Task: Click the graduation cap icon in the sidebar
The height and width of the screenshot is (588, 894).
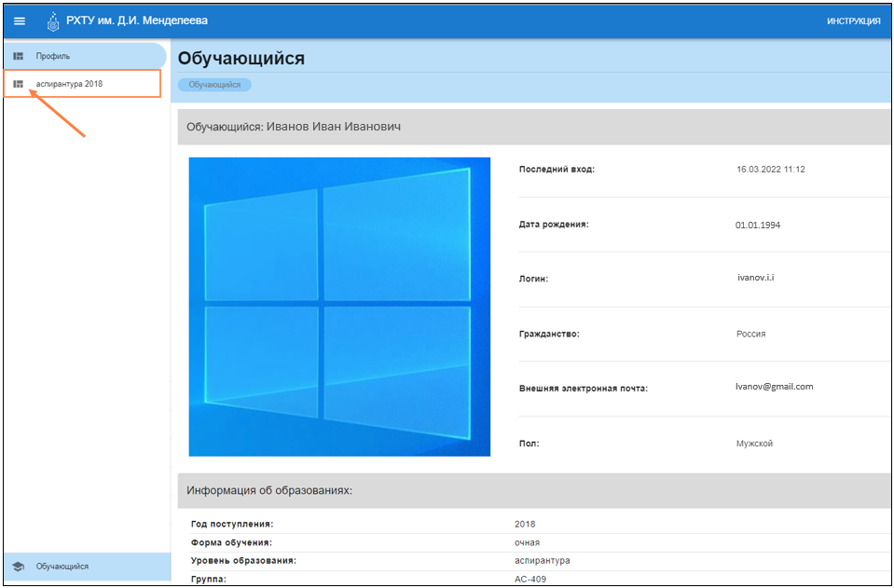Action: pyautogui.click(x=18, y=566)
